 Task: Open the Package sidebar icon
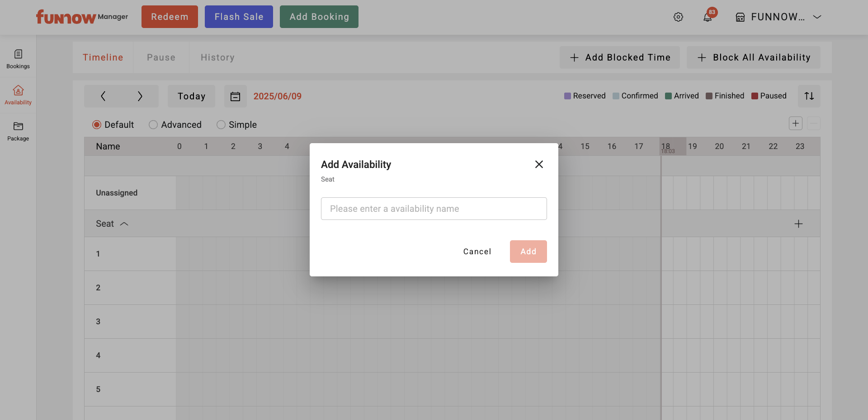(18, 131)
